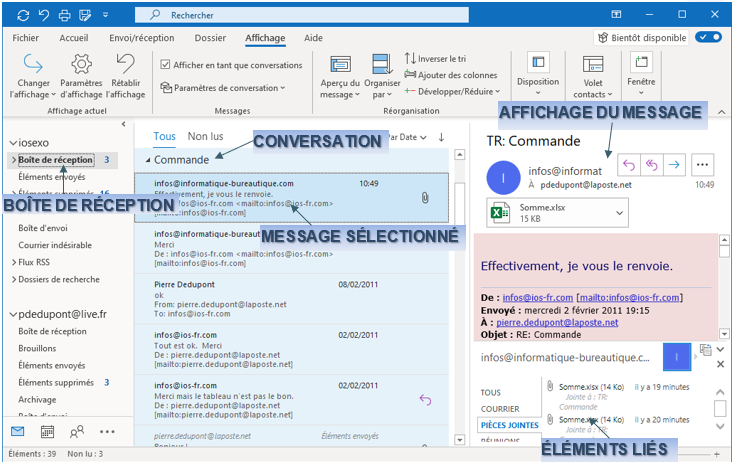735x462 pixels.
Task: Open more actions ellipsis in reading pane
Action: tap(702, 164)
